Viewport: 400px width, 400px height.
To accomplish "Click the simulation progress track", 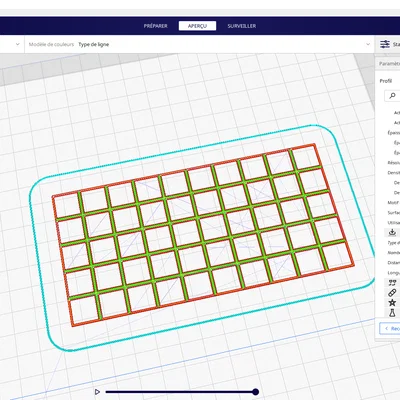I will pos(180,392).
